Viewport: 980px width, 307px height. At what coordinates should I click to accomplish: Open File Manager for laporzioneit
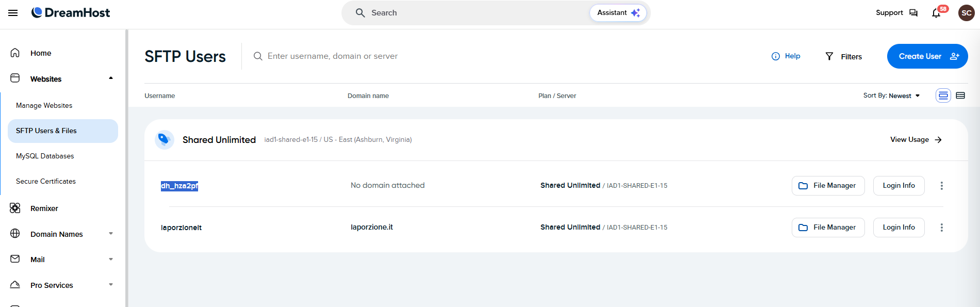[828, 228]
